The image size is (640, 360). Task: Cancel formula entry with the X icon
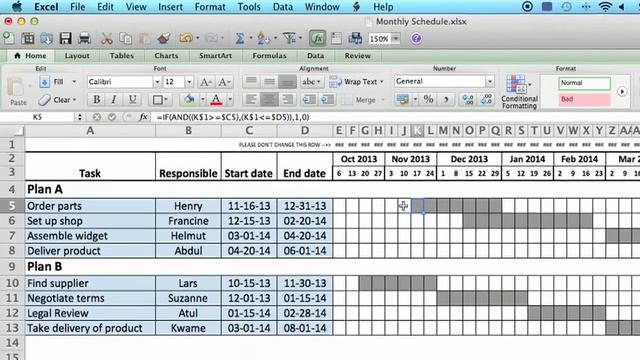pyautogui.click(x=96, y=117)
